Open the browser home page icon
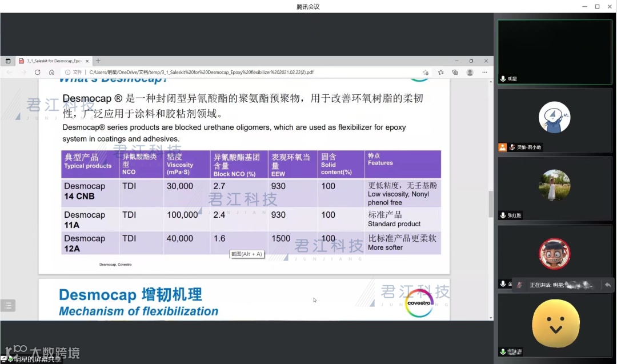617x364 pixels. coord(51,73)
